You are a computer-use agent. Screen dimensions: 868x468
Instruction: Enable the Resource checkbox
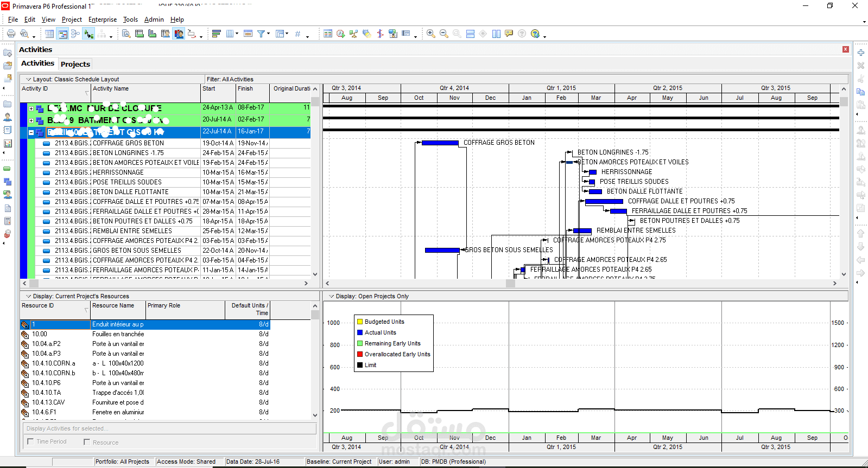87,442
